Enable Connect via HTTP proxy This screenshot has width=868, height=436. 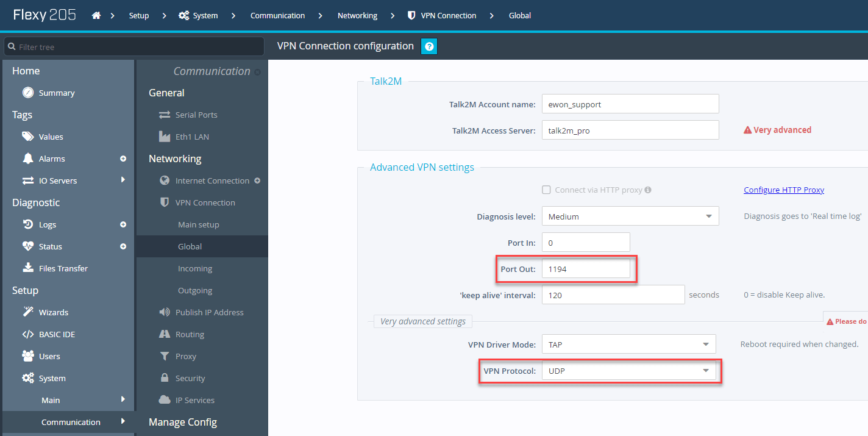coord(546,190)
